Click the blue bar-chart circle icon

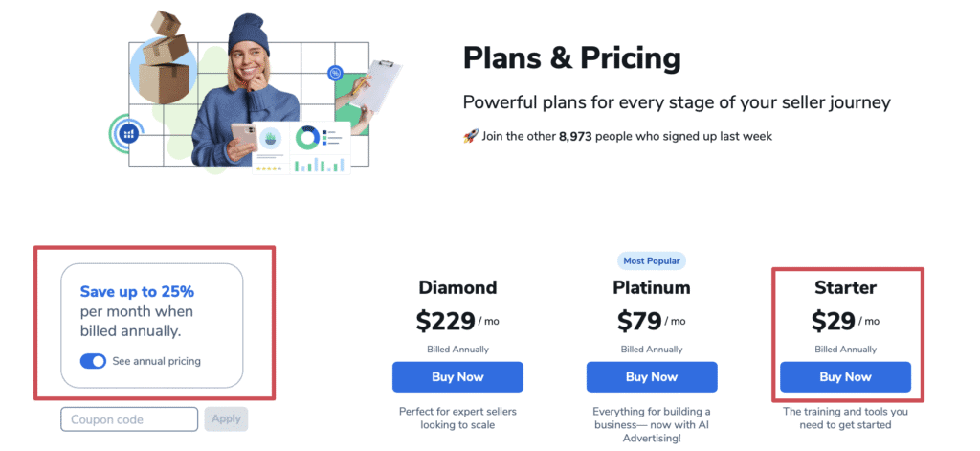pyautogui.click(x=129, y=134)
